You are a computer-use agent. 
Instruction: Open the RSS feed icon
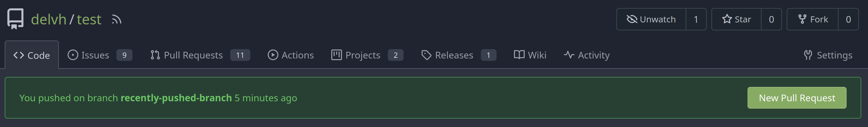[116, 19]
